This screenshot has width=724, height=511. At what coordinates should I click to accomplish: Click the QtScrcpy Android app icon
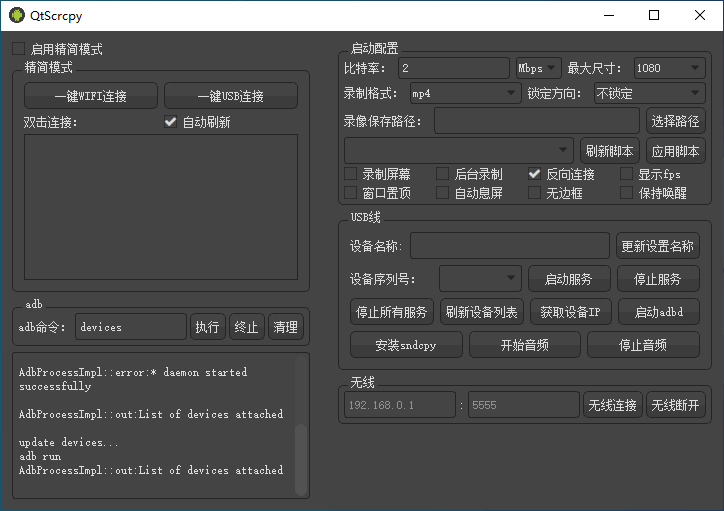(x=17, y=15)
